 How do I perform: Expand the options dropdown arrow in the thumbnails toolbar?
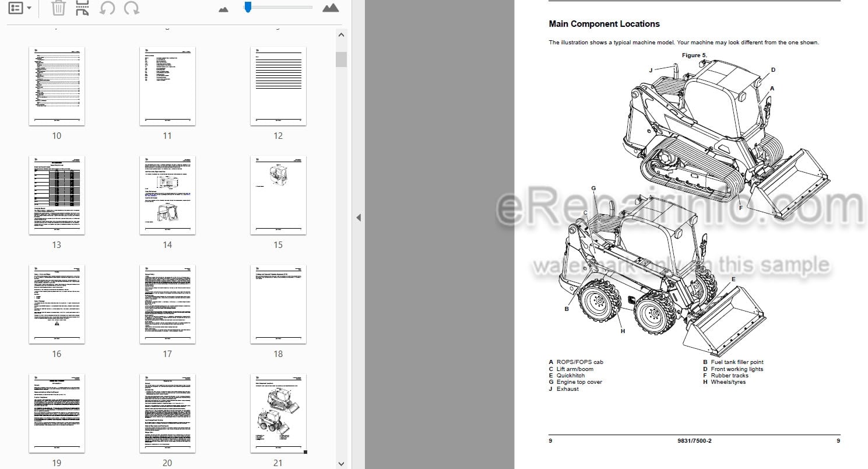[x=29, y=9]
